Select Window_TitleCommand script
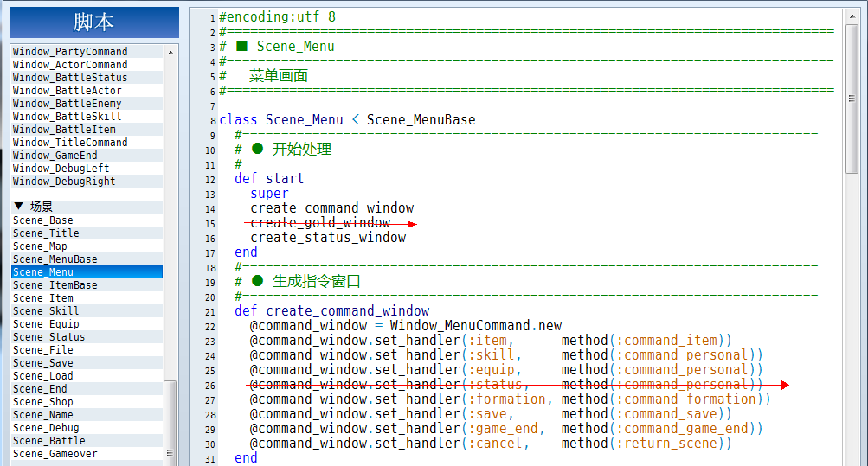868x466 pixels. pos(87,143)
